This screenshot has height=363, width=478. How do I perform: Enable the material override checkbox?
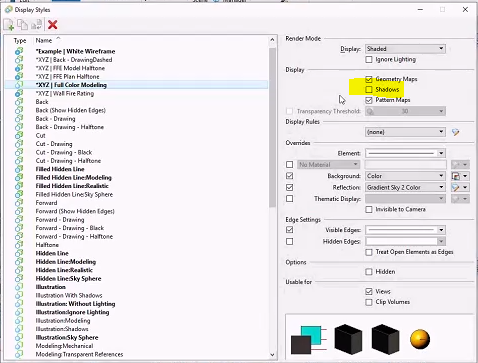click(x=290, y=165)
